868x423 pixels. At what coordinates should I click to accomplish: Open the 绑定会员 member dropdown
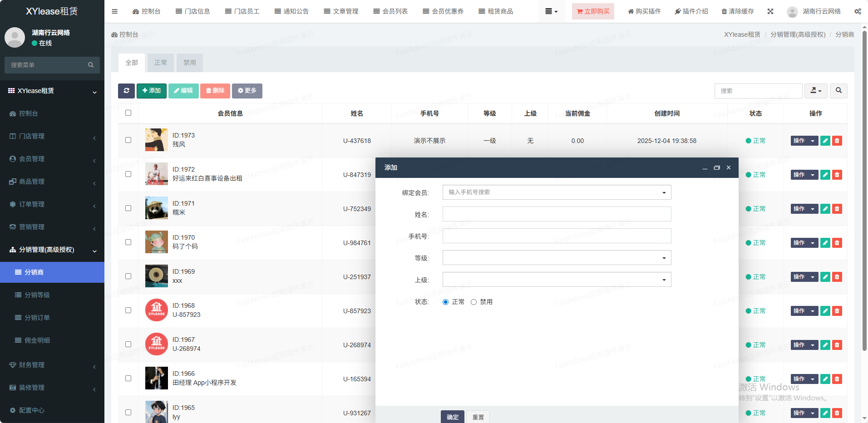(556, 192)
